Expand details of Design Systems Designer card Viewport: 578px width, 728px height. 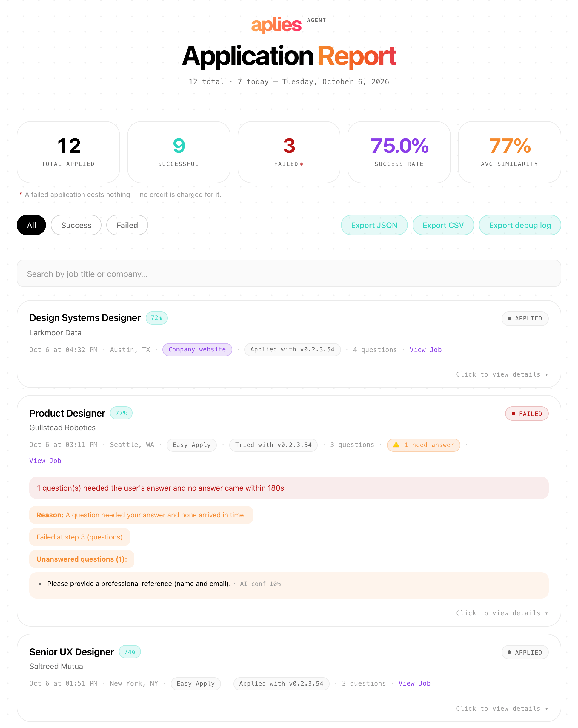502,374
